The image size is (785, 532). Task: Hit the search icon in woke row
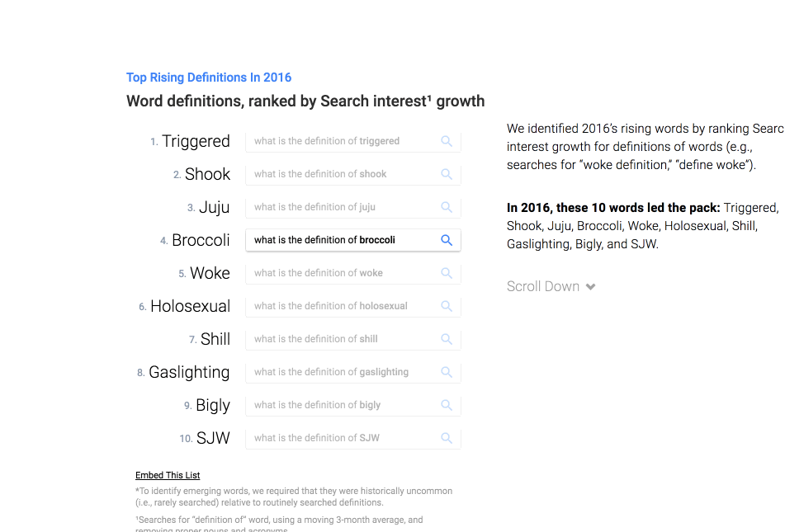447,273
